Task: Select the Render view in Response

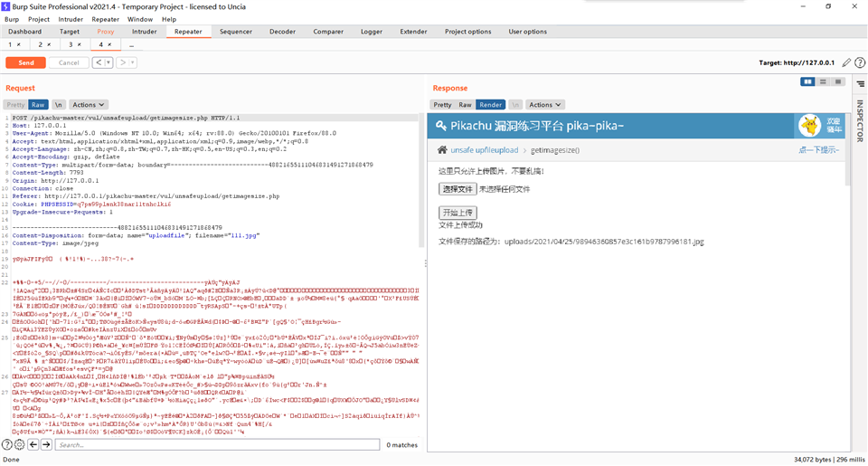Action: tap(490, 105)
